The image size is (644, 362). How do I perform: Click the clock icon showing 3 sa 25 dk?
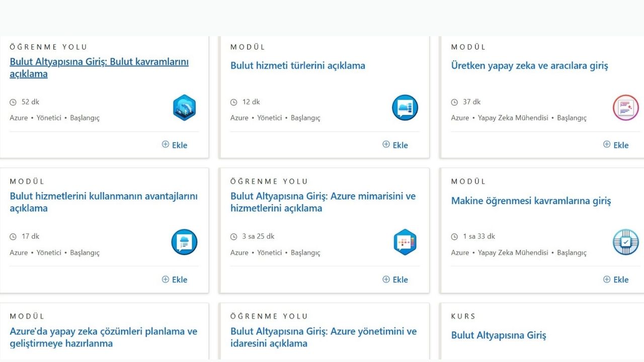pyautogui.click(x=233, y=236)
